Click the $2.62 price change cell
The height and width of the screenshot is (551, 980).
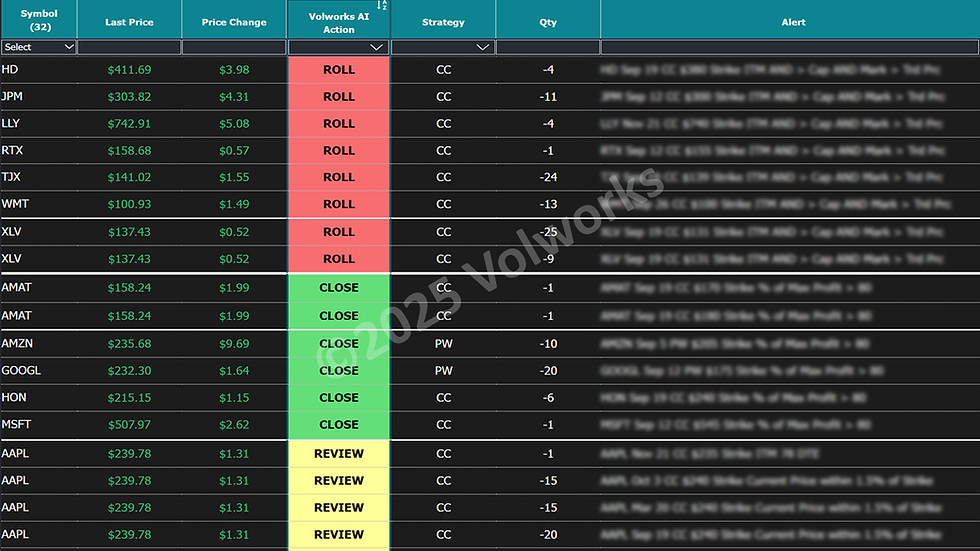tap(234, 424)
